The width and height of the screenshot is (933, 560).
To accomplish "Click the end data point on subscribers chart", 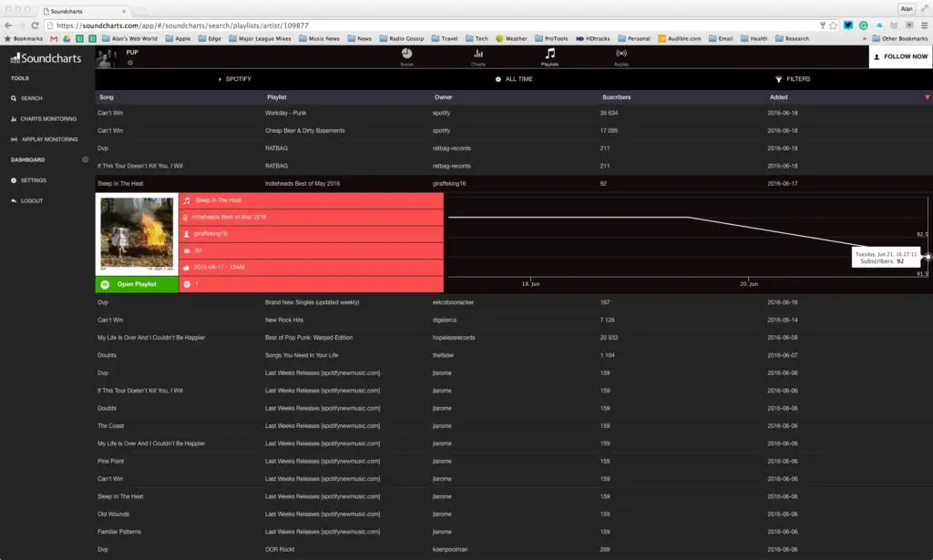I will coord(928,257).
